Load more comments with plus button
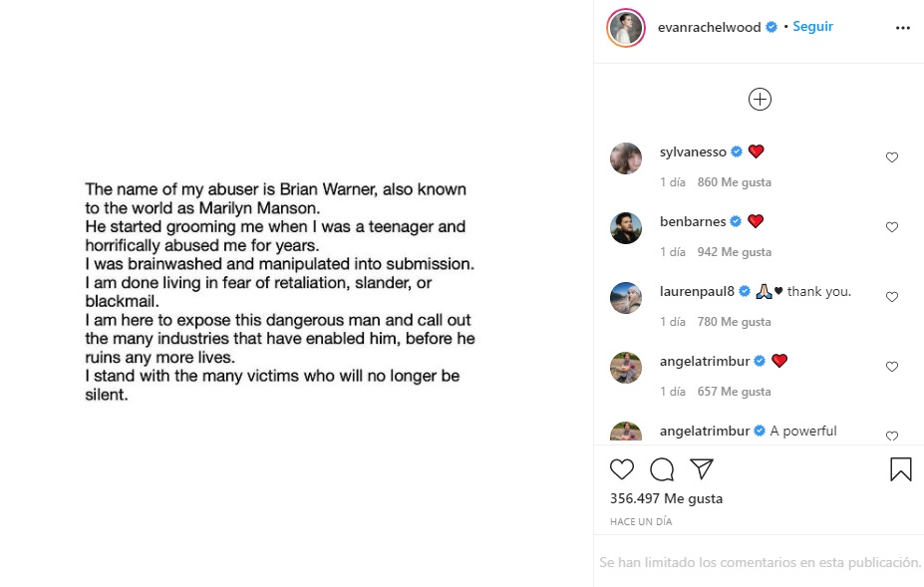This screenshot has height=587, width=924. [x=760, y=99]
